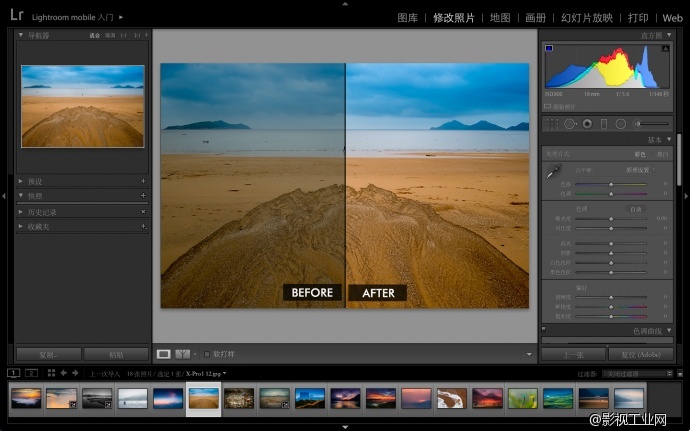Go to the next photo using the filmstrip forward arrow

(x=75, y=373)
